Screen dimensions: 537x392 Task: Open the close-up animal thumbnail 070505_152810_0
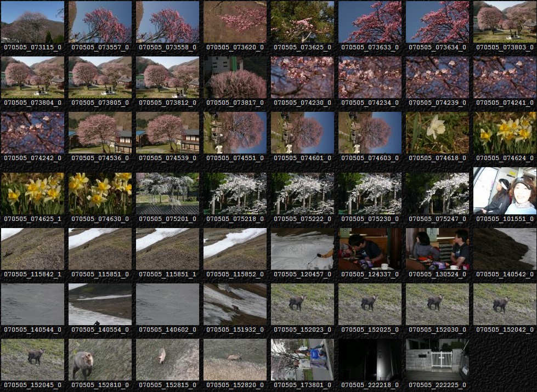(100, 360)
